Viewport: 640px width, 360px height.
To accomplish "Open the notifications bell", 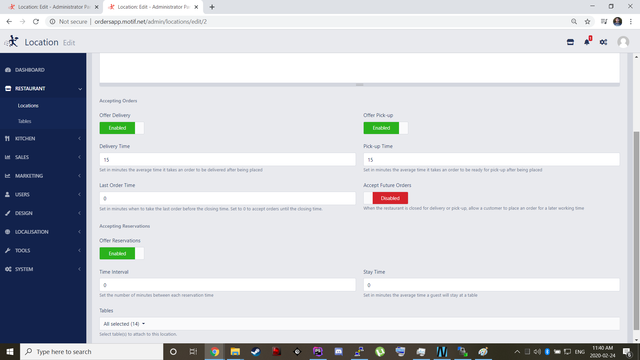I will click(587, 42).
